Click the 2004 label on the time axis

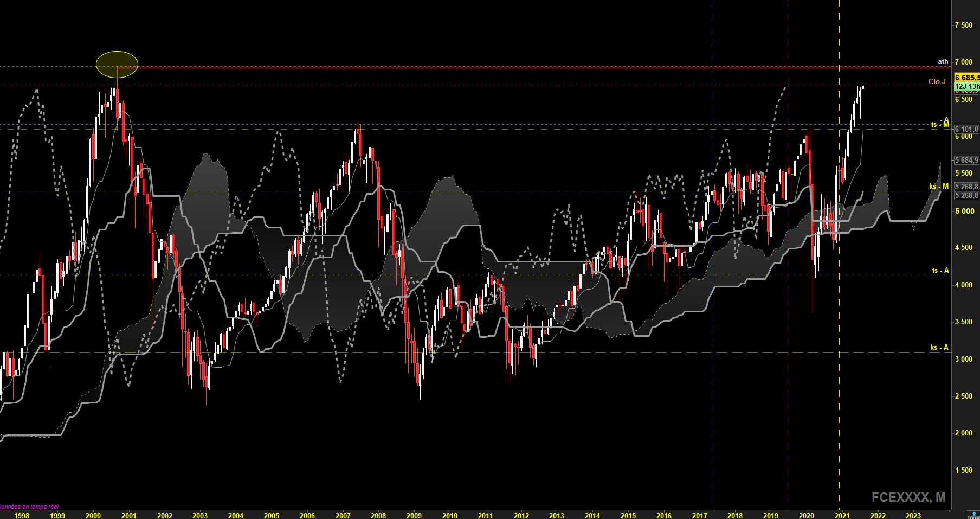[236, 516]
